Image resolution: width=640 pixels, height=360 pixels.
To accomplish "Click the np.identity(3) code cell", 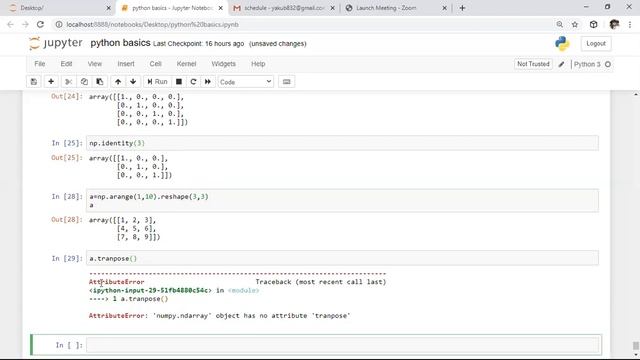I will [x=342, y=143].
